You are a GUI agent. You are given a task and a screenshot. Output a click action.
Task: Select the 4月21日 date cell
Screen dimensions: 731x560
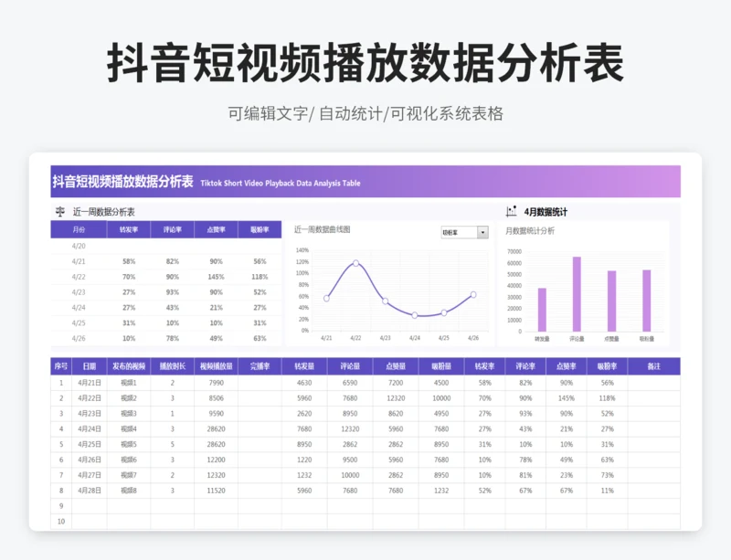pyautogui.click(x=89, y=383)
